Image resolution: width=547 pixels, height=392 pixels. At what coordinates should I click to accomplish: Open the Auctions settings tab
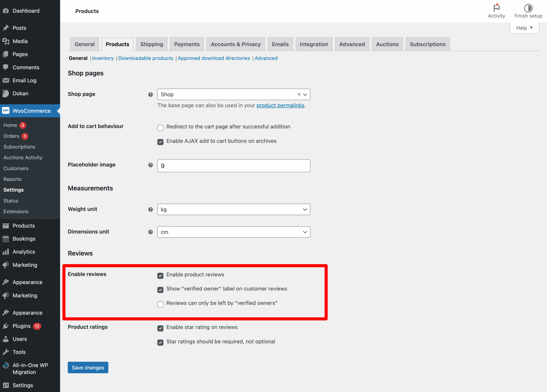tap(387, 44)
